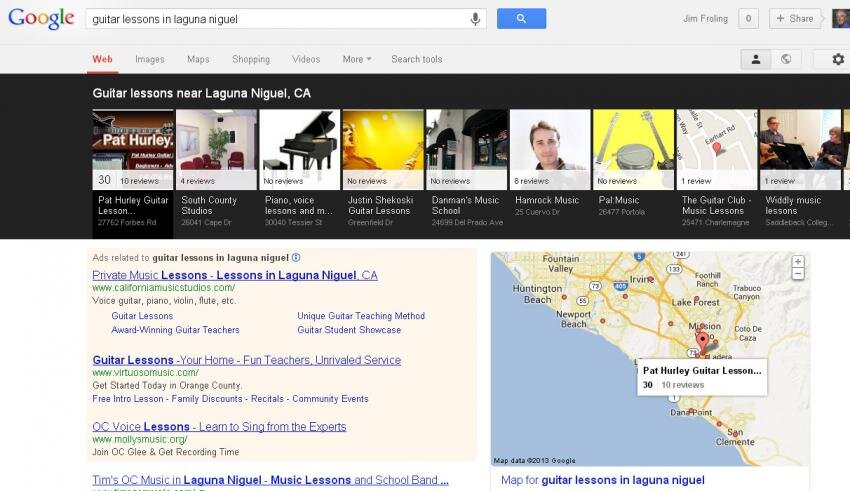Select Widdly music lessons image
The image size is (850, 491).
(x=801, y=149)
